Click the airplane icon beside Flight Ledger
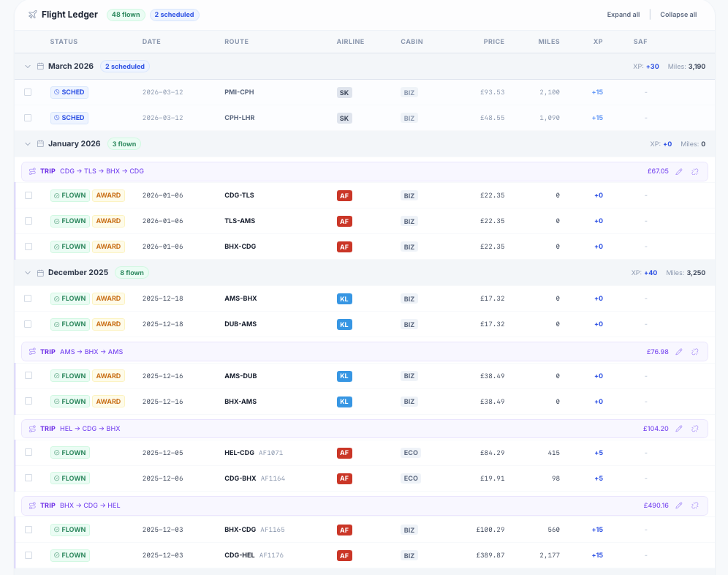Image resolution: width=728 pixels, height=575 pixels. (32, 15)
